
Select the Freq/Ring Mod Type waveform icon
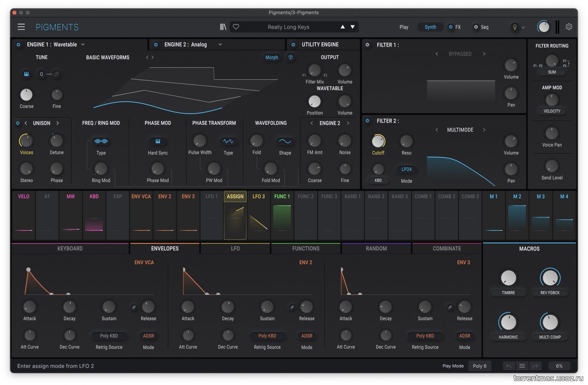click(x=101, y=141)
